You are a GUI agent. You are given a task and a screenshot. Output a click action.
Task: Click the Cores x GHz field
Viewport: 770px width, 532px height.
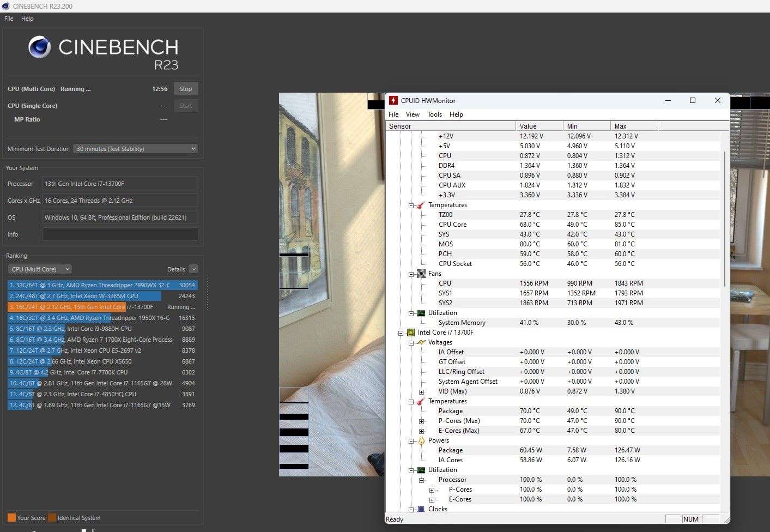pyautogui.click(x=120, y=201)
